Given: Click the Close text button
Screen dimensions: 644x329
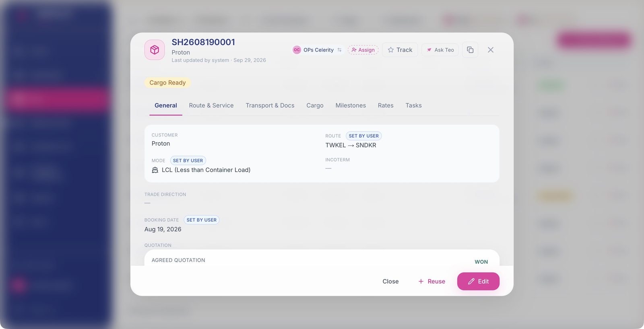Looking at the screenshot, I should pos(390,281).
